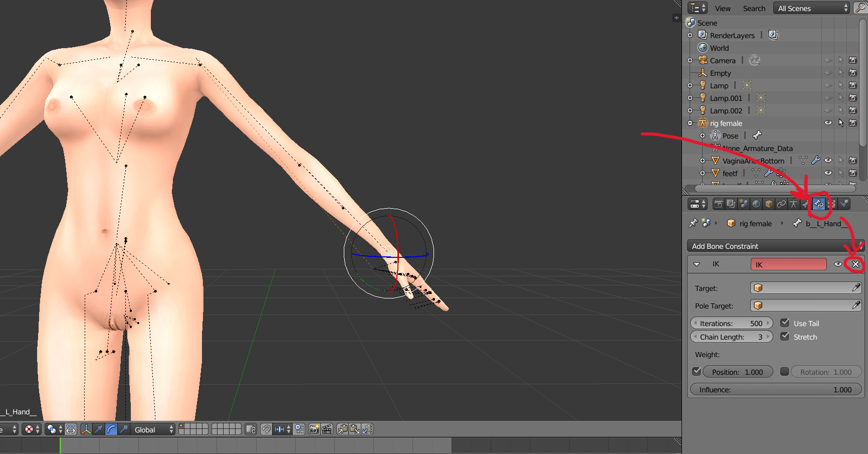Click the OpenGL render image camera icon
This screenshot has width=868, height=454.
point(314,429)
